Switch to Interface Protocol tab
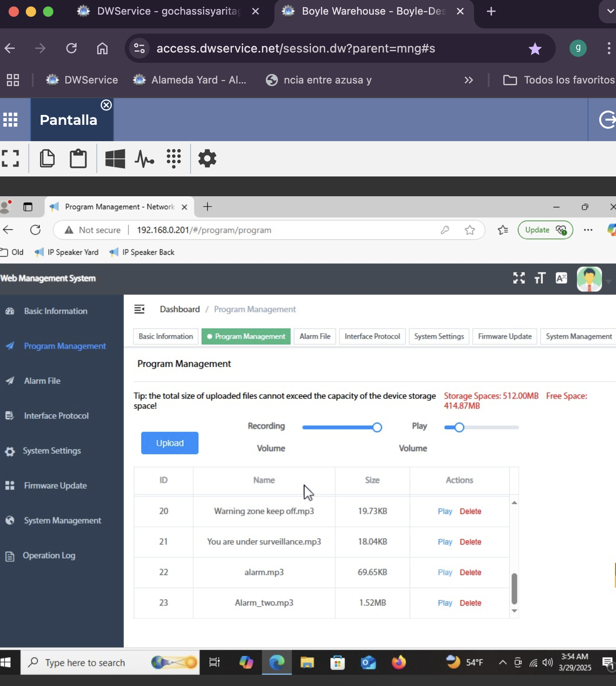The image size is (616, 686). [372, 336]
